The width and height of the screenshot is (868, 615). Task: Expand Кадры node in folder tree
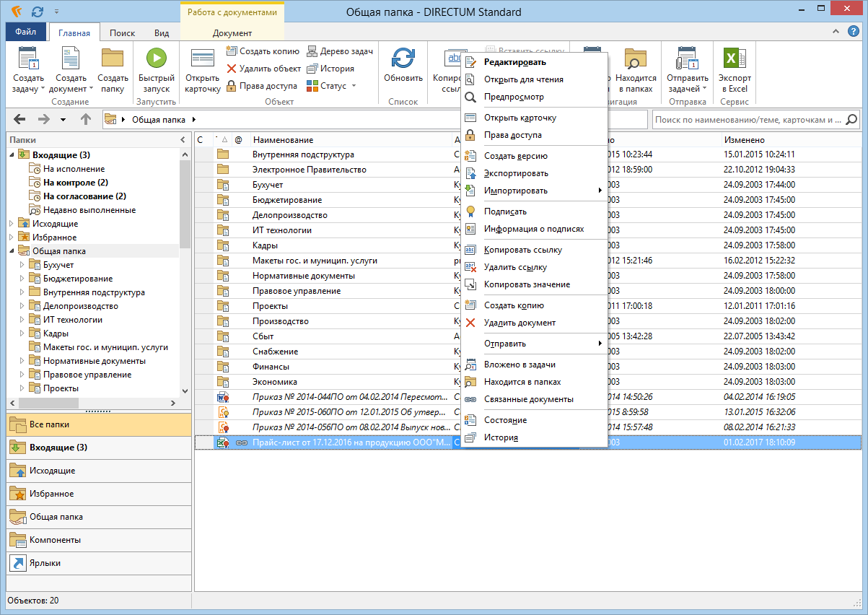[x=22, y=333]
